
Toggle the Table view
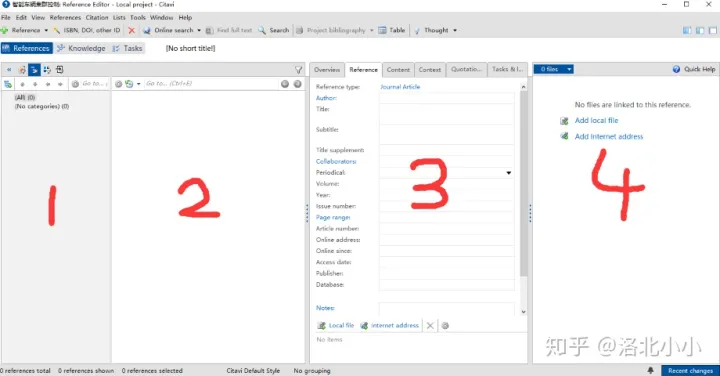pos(392,30)
